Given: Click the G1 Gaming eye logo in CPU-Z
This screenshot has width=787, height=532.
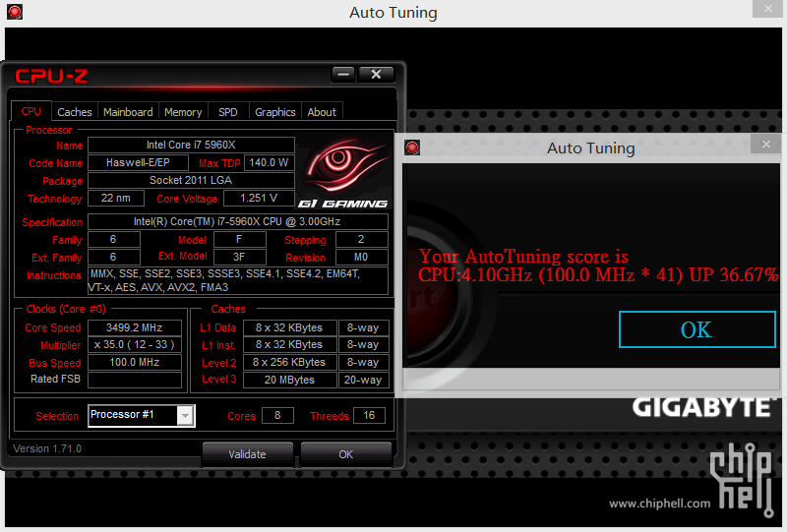Looking at the screenshot, I should [343, 173].
